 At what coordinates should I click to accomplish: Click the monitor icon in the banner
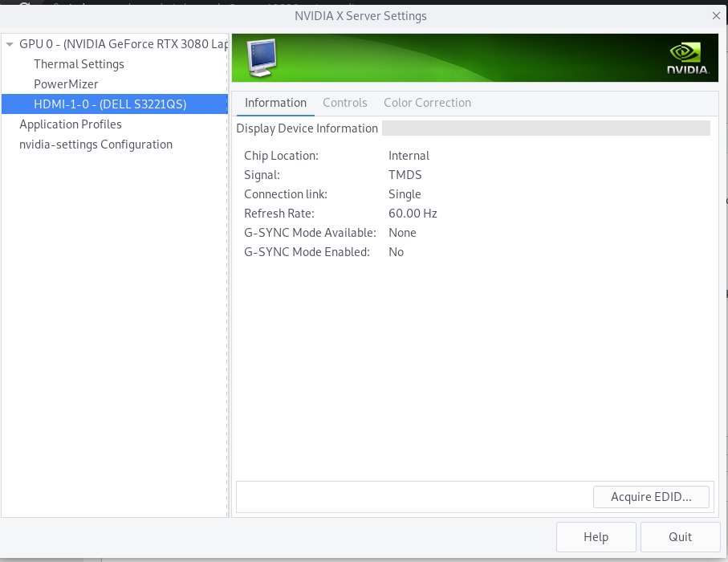(x=262, y=58)
